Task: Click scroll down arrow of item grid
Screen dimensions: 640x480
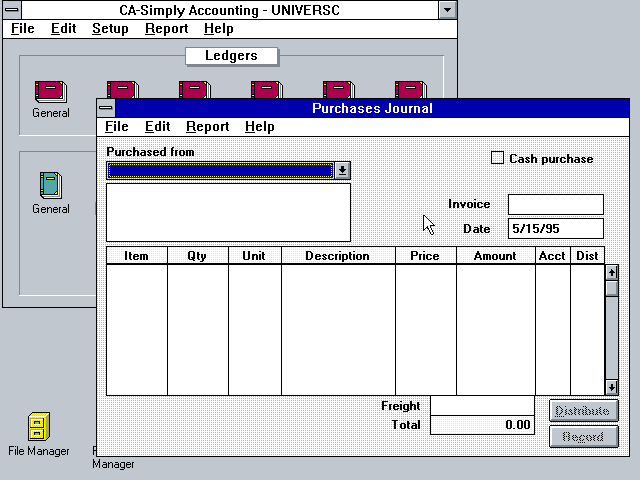Action: (x=611, y=387)
